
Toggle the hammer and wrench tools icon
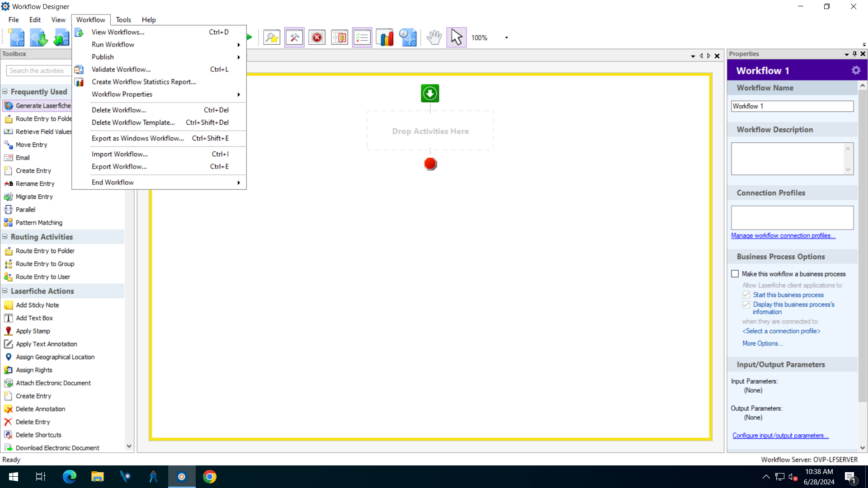coord(294,38)
